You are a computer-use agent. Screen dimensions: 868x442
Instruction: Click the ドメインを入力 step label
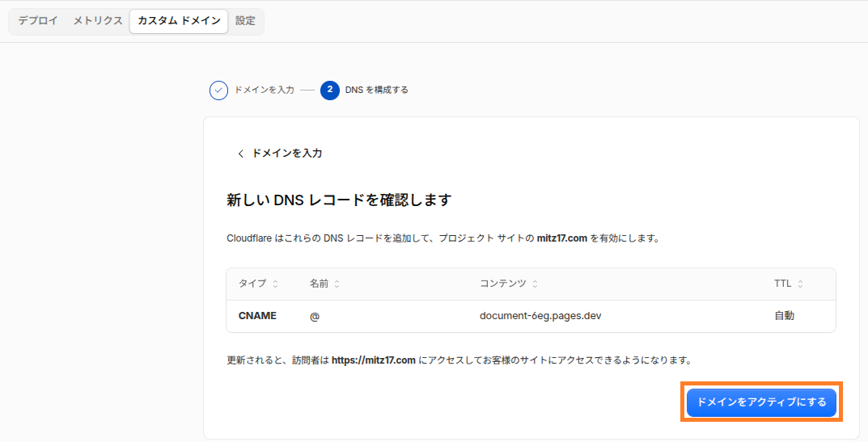pos(264,90)
